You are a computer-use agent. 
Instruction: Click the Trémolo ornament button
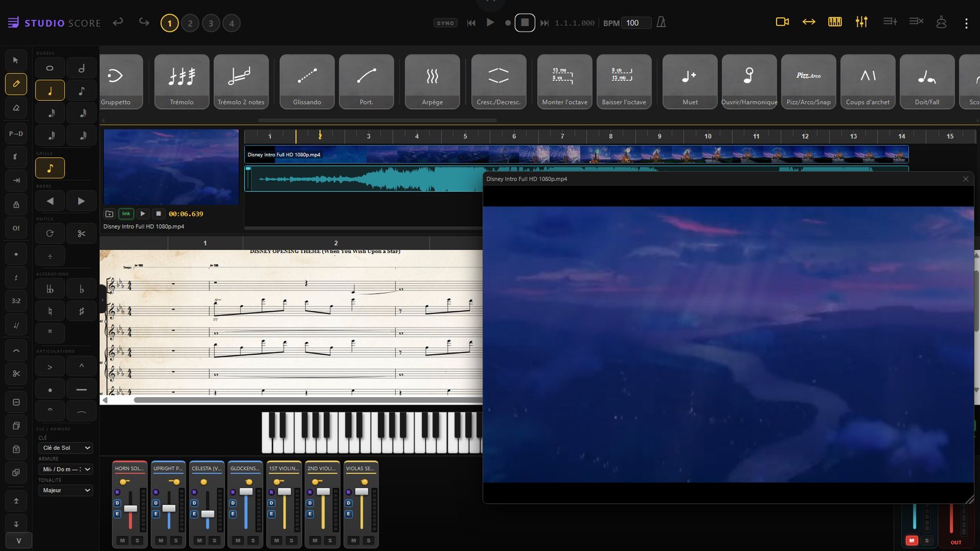click(x=182, y=82)
